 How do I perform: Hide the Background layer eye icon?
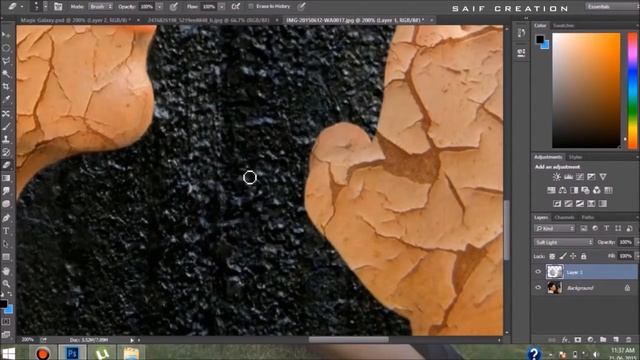click(x=538, y=288)
